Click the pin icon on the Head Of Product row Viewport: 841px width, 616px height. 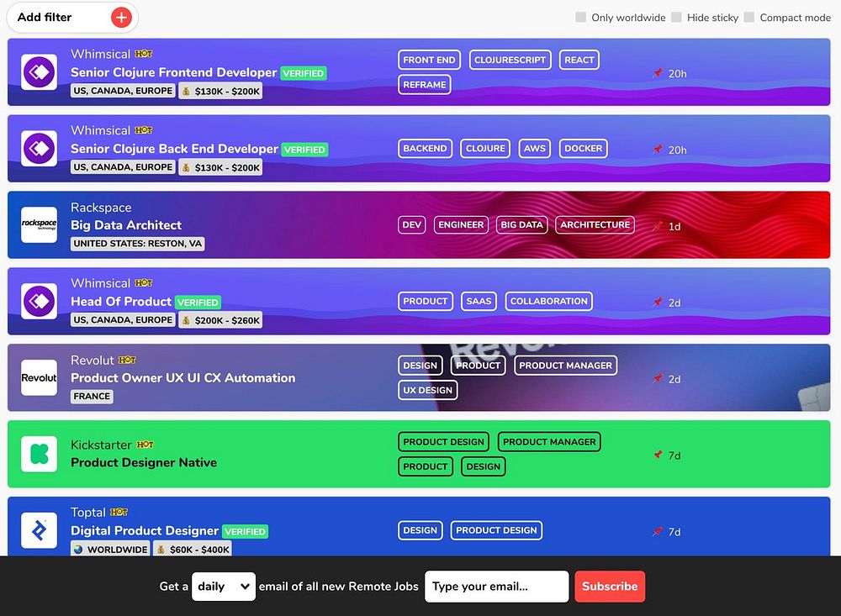(658, 302)
